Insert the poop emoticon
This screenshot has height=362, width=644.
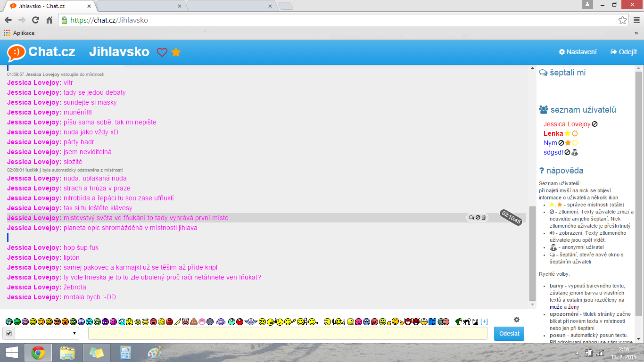pyautogui.click(x=193, y=321)
